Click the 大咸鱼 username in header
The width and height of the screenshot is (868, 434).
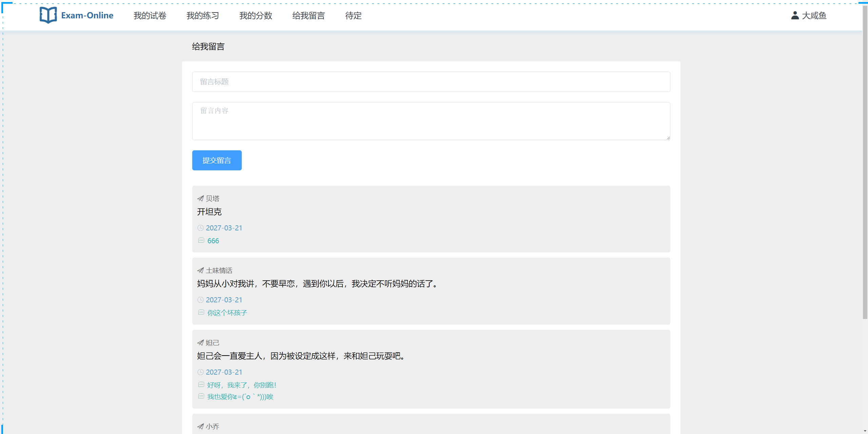click(x=814, y=16)
